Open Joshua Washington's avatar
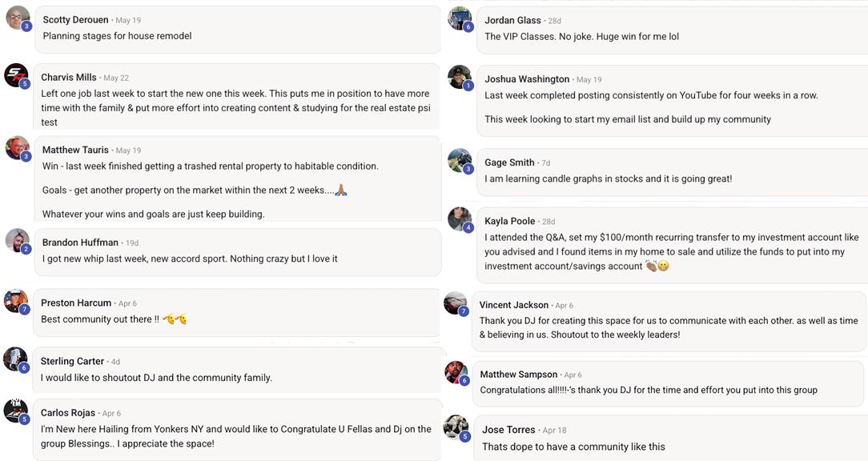Image resolution: width=868 pixels, height=461 pixels. click(x=460, y=77)
